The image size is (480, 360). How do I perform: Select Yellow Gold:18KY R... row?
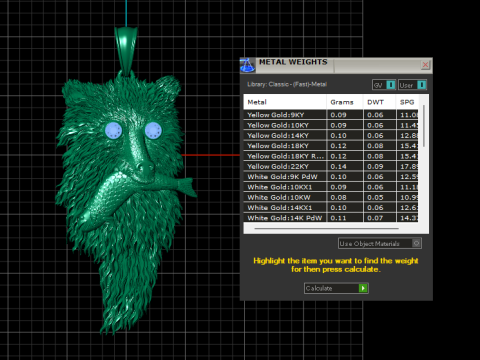(x=331, y=156)
